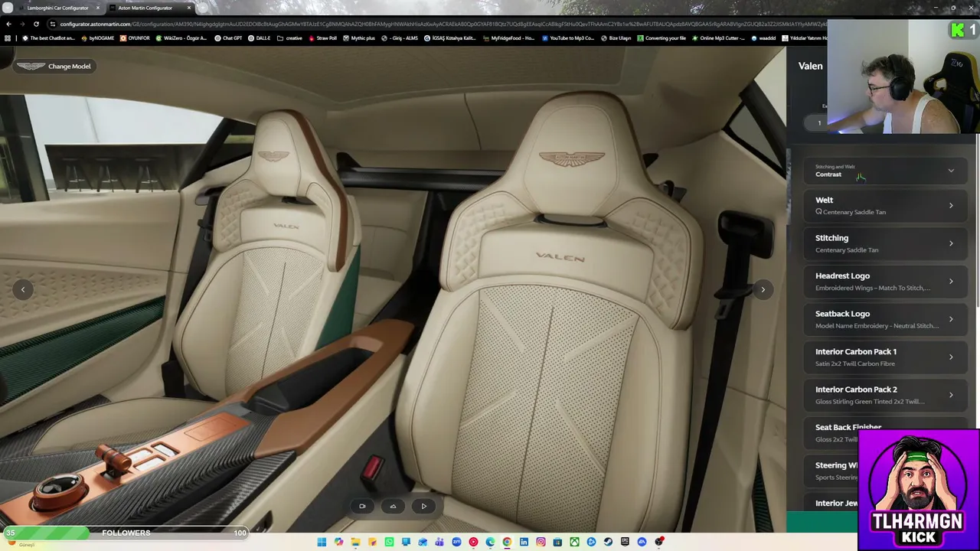
Task: Open the browser apps grid shortcut
Action: tap(8, 38)
